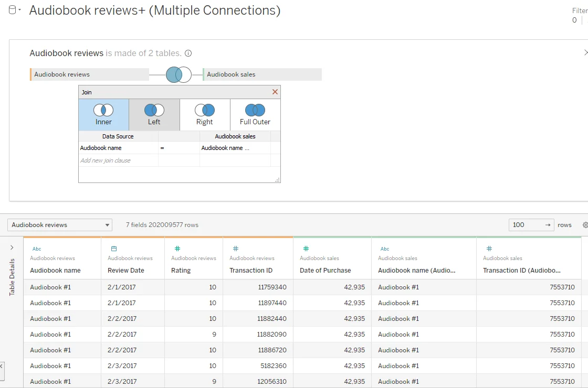The image size is (588, 388).
Task: Choose the Full Outer join type
Action: [x=255, y=115]
